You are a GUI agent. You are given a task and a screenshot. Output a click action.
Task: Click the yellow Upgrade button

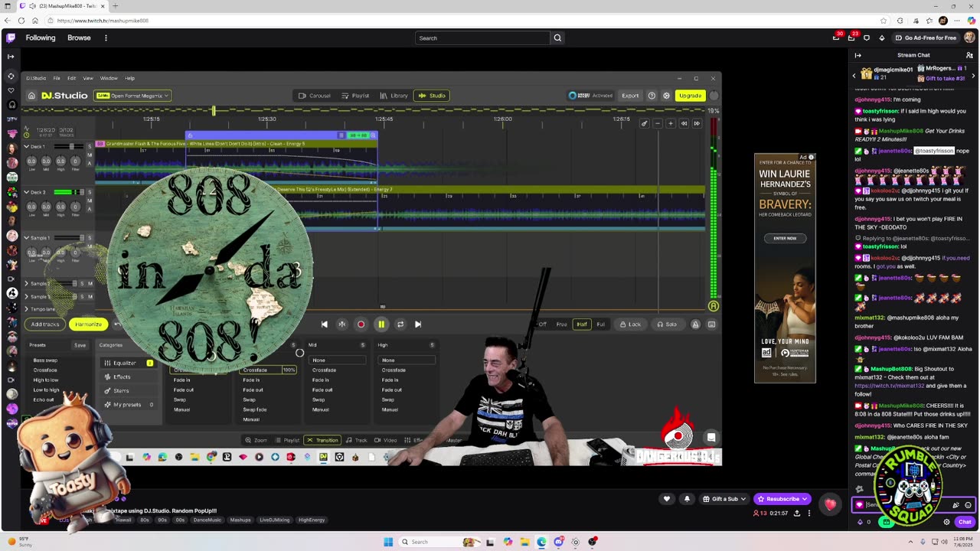[x=690, y=96]
